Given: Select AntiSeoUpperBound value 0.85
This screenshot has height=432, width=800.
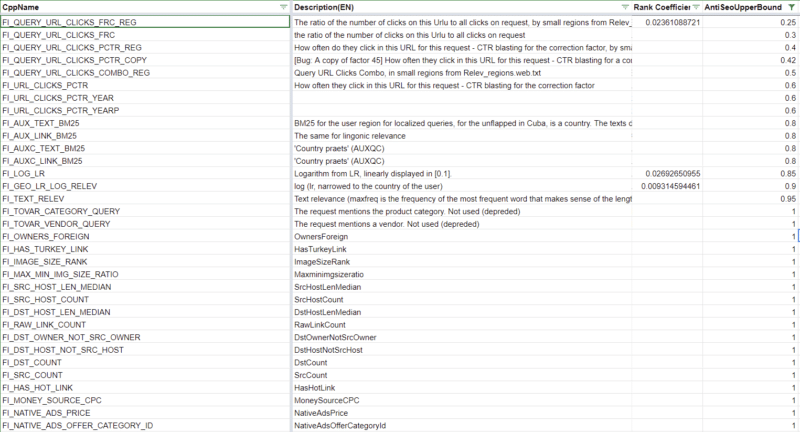Looking at the screenshot, I should [750, 173].
